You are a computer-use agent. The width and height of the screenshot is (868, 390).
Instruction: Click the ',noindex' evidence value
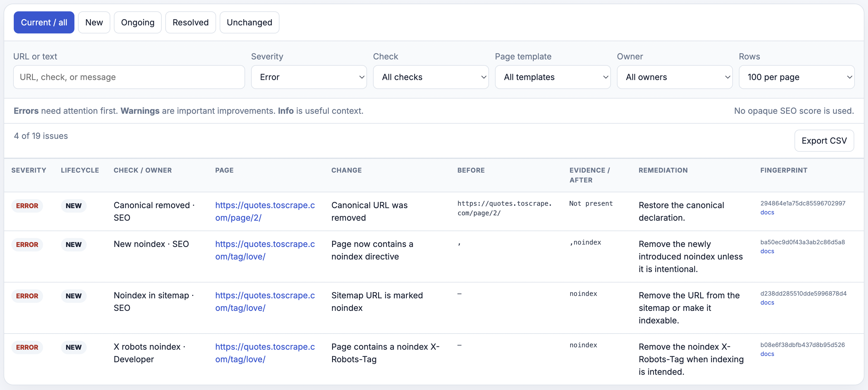(x=585, y=242)
